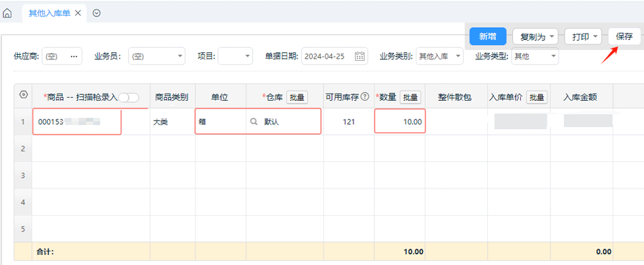Switch to the 其他入库单 tab
644x265 pixels.
(x=49, y=13)
